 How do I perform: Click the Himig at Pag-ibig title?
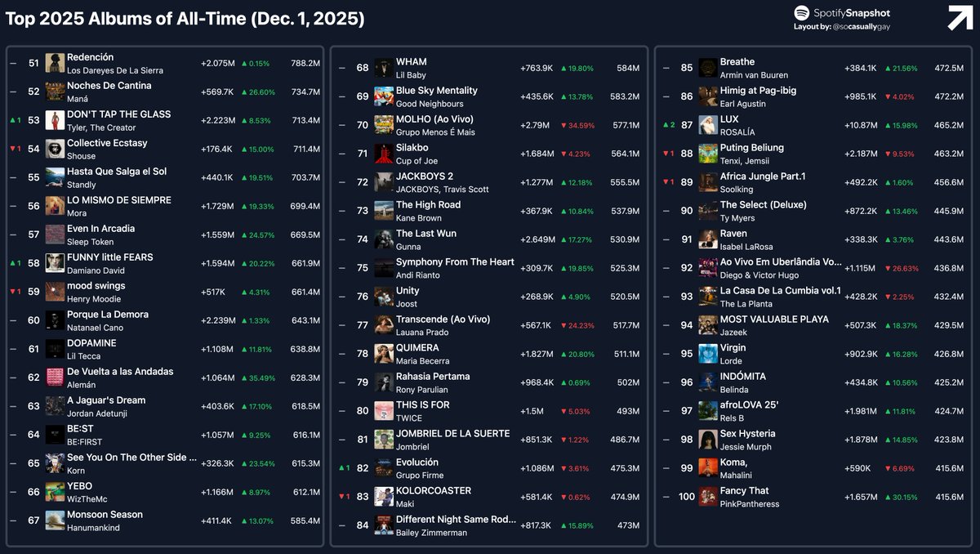[x=758, y=91]
